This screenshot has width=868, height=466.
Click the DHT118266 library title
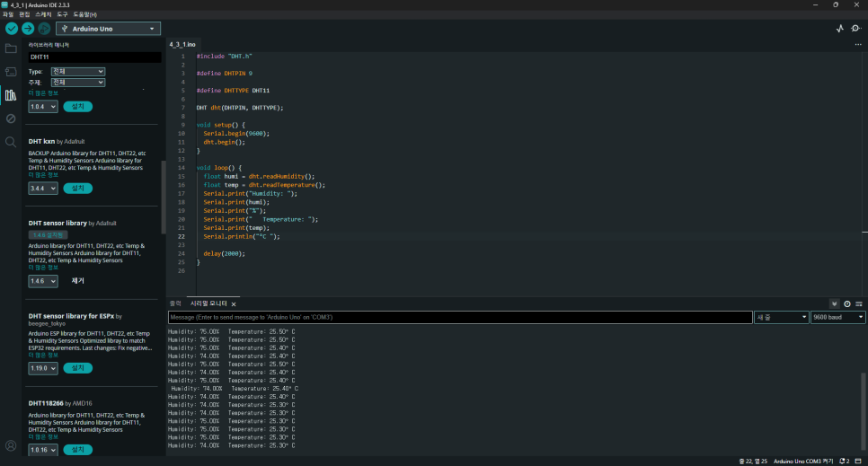[x=46, y=403]
